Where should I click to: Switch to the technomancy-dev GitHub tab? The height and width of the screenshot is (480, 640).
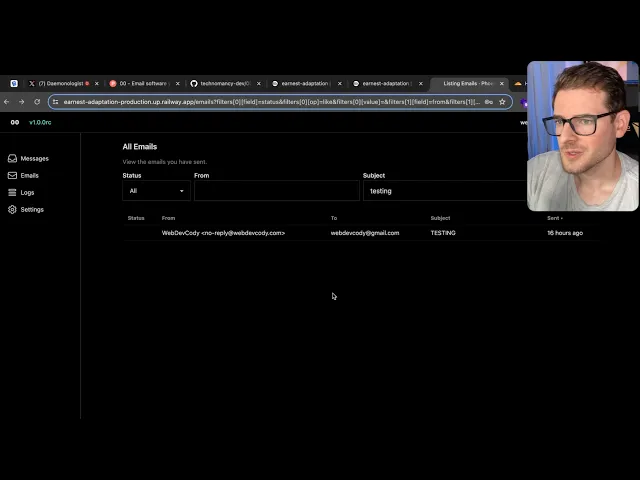point(224,83)
